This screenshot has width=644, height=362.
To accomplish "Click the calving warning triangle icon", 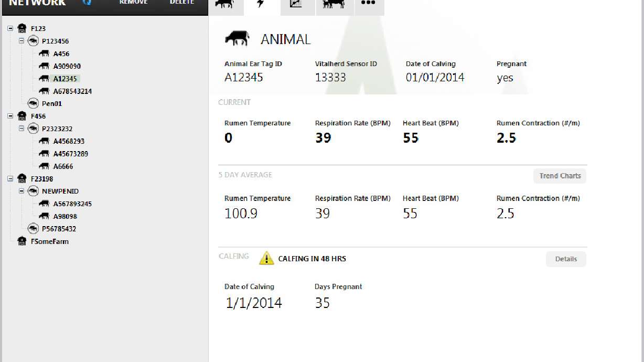I will [267, 258].
